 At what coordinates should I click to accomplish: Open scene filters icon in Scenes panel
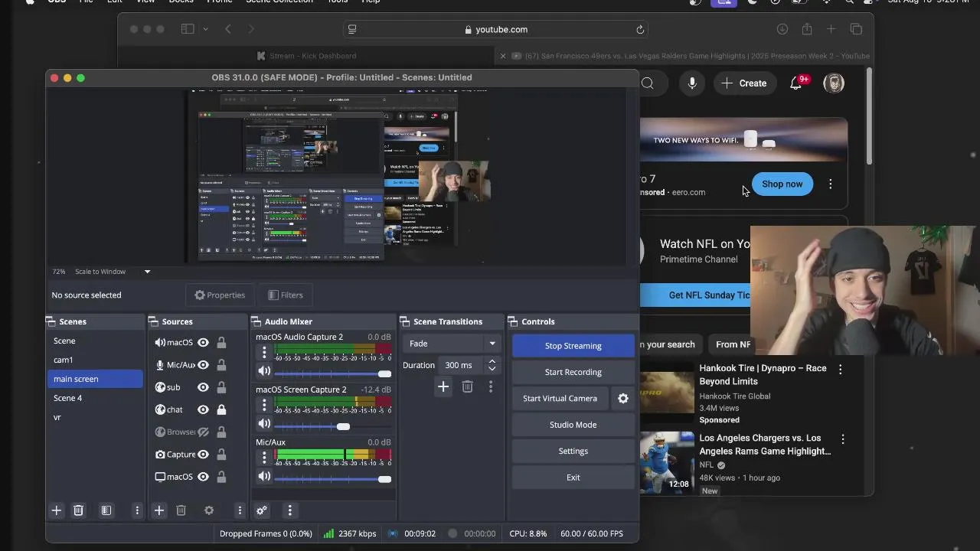(x=106, y=510)
